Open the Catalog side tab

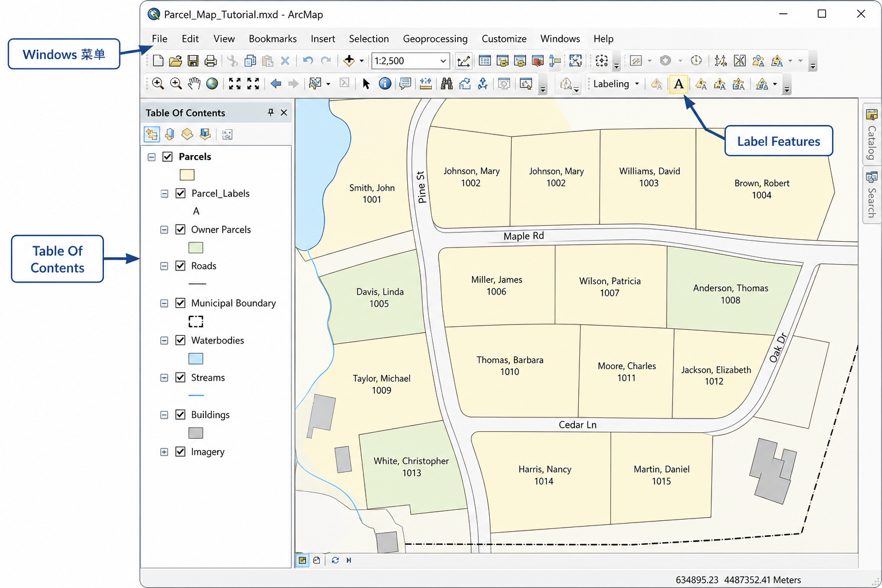871,134
